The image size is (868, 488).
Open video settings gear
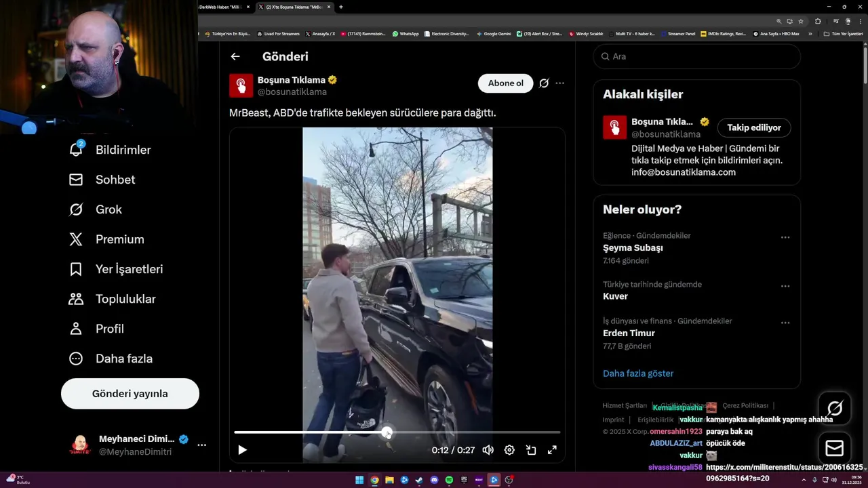coord(509,450)
